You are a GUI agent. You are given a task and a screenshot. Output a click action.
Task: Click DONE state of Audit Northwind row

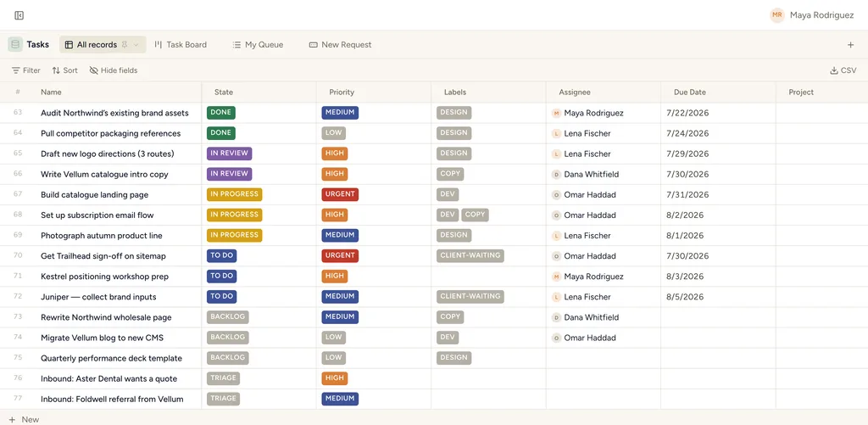click(x=221, y=113)
